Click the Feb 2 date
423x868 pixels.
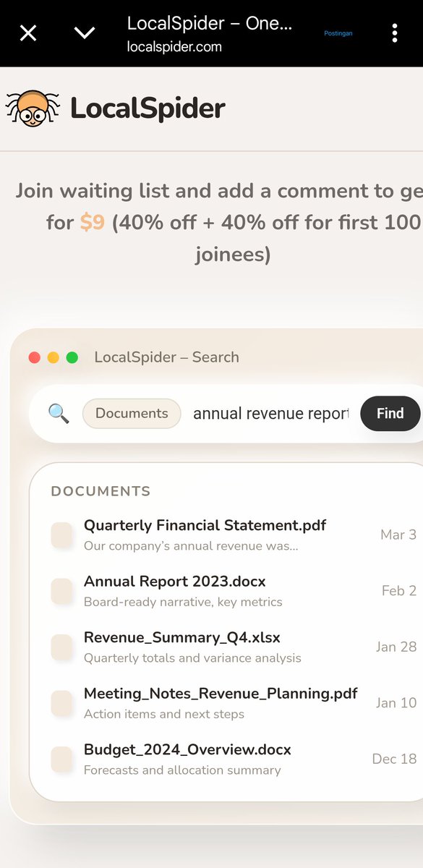(x=399, y=591)
